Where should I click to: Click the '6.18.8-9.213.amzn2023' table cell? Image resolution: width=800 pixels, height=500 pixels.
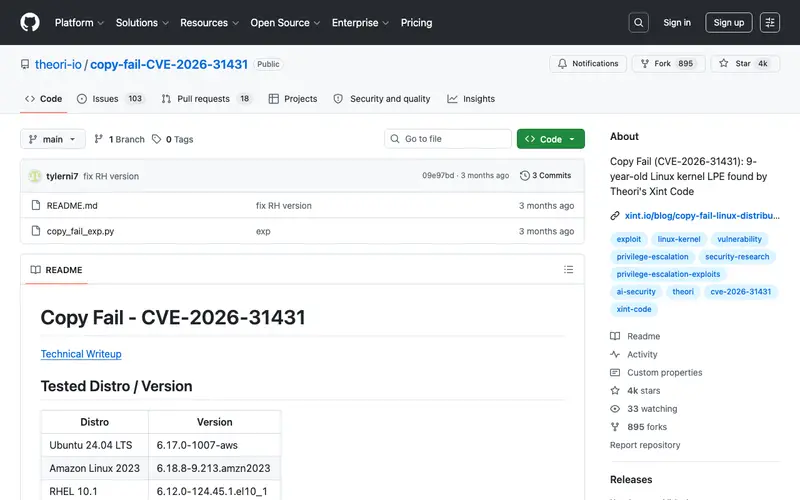pos(215,468)
